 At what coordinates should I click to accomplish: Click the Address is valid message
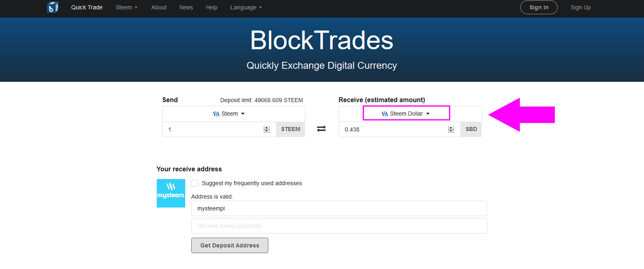click(x=212, y=197)
